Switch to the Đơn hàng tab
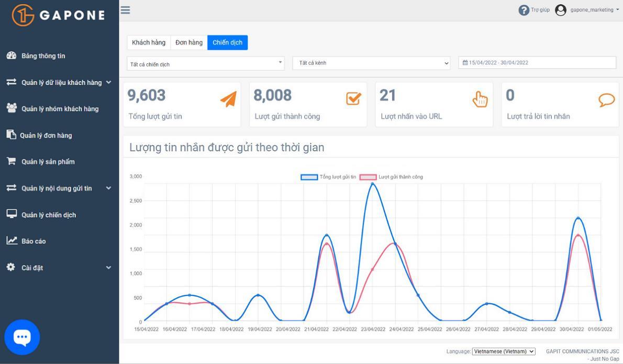This screenshot has width=623, height=364. [x=189, y=42]
